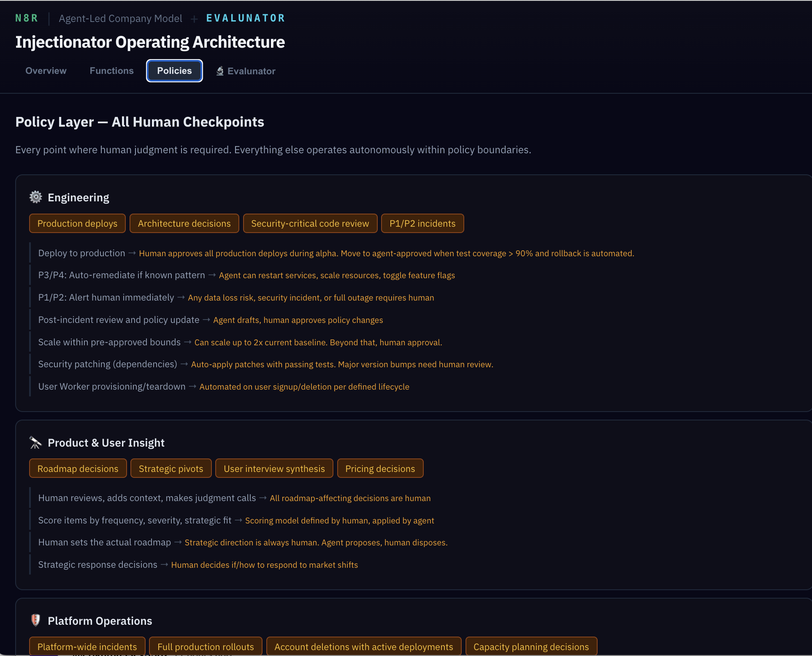Viewport: 812px width, 656px height.
Task: Click 'Agent drafts, human approves policy changes' text
Action: coord(298,320)
